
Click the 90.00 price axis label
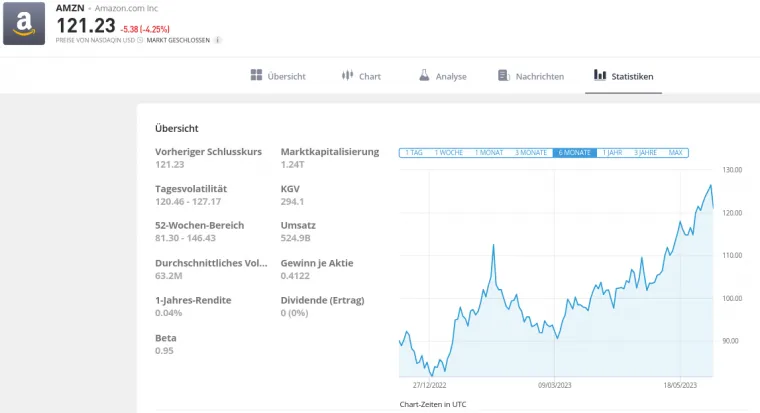730,341
